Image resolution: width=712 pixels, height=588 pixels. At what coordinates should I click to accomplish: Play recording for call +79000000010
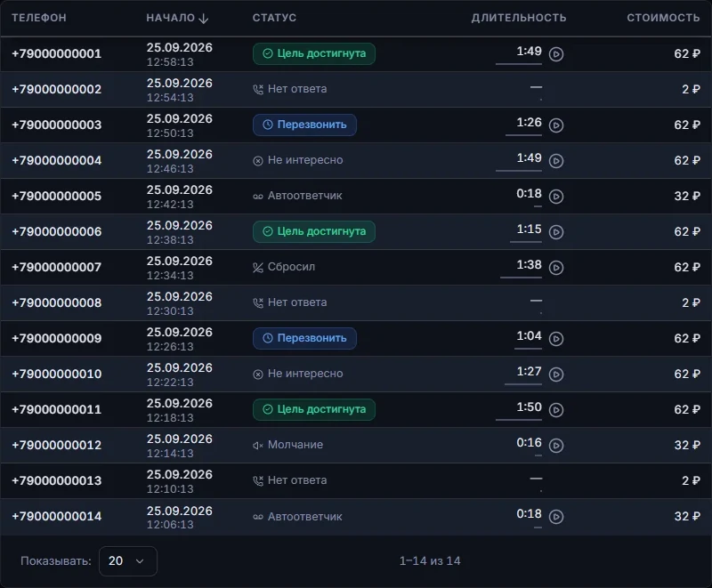556,375
